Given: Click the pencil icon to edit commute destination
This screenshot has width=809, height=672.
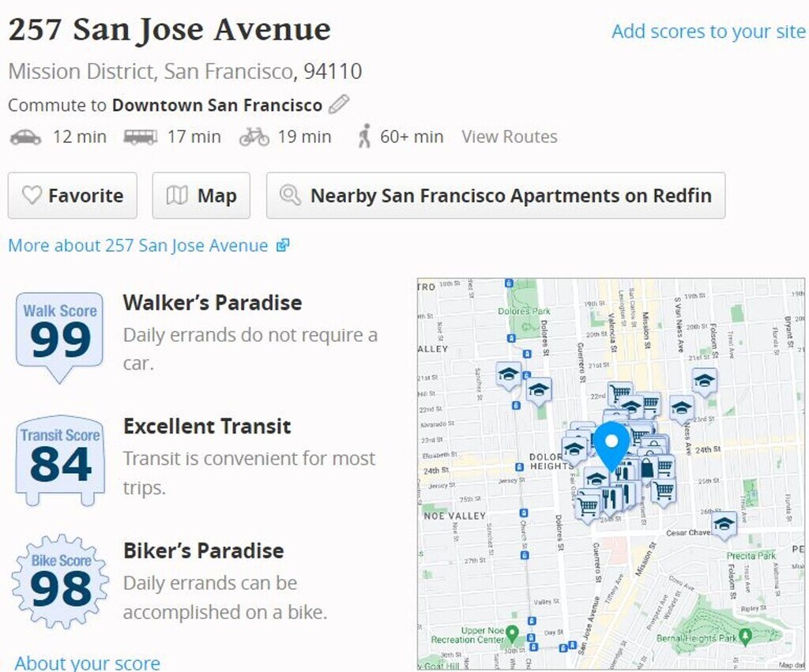Looking at the screenshot, I should coord(339,104).
